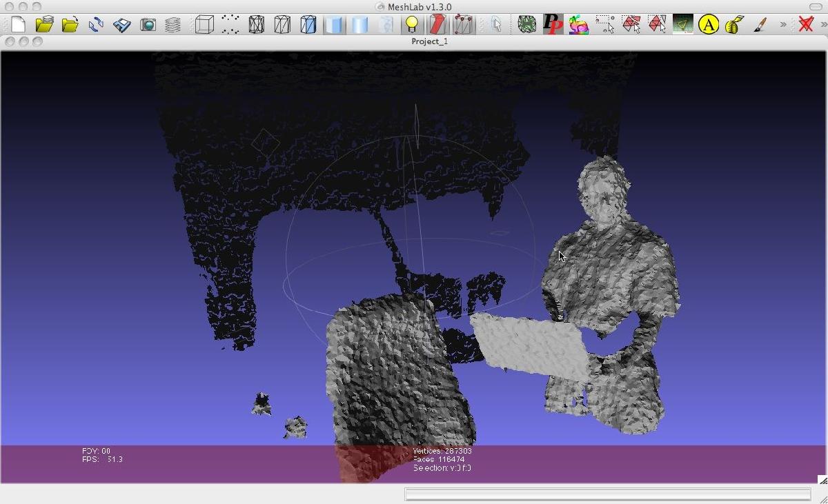828x504 pixels.
Task: Click the Vertices 287303 readout
Action: coord(442,451)
